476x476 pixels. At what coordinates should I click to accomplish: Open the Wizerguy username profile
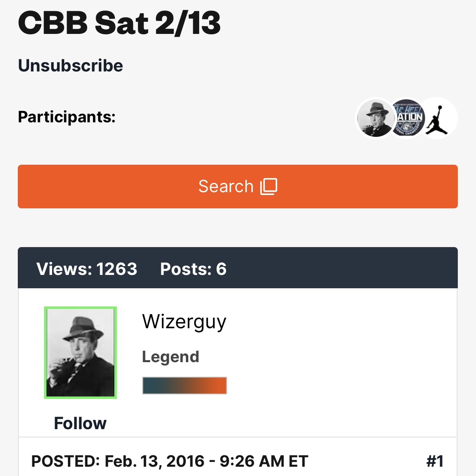click(x=184, y=322)
